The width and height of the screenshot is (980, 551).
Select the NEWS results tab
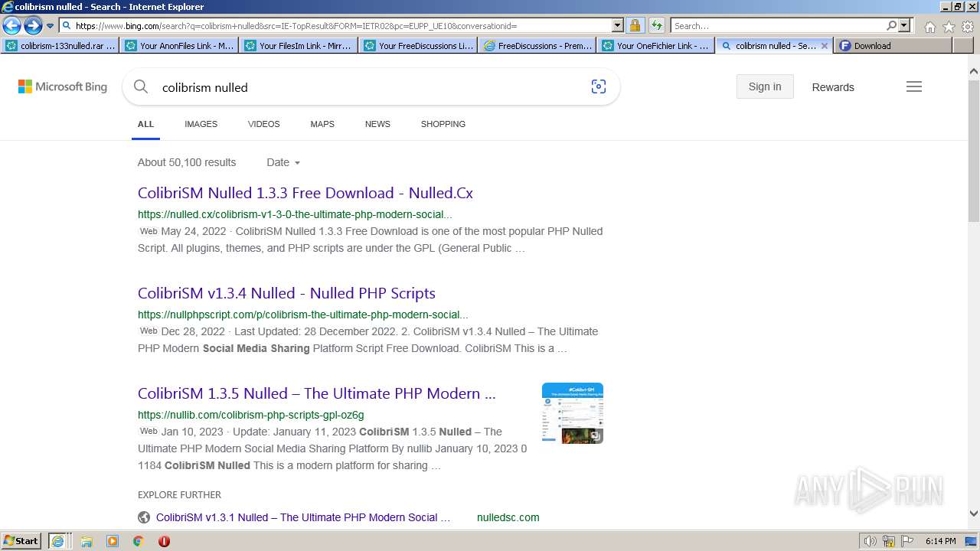click(377, 124)
